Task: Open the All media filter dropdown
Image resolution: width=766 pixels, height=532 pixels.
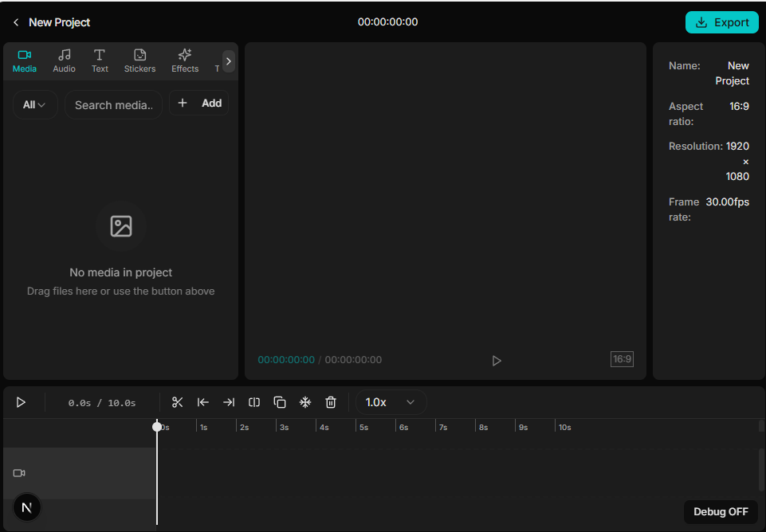Action: (x=35, y=104)
